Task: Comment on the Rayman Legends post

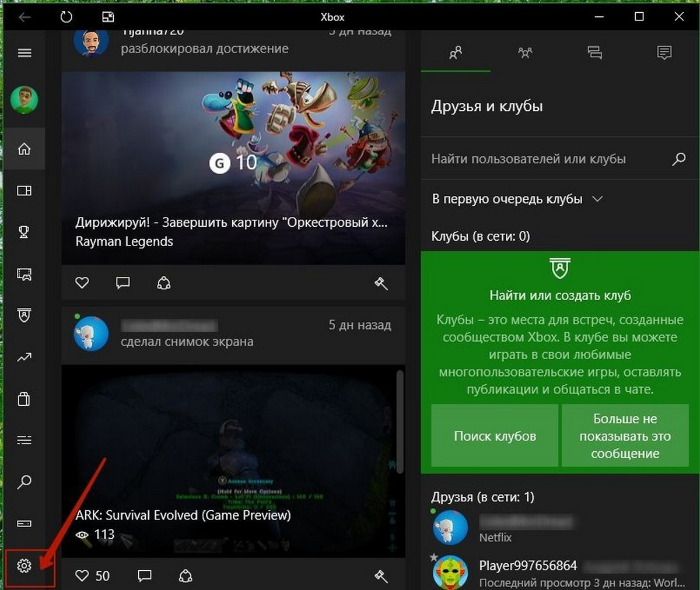Action: [123, 283]
